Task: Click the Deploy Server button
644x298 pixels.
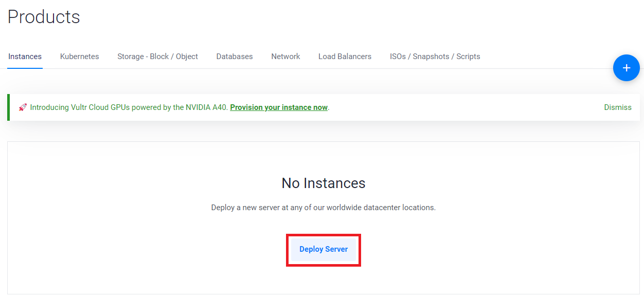Action: pyautogui.click(x=324, y=249)
